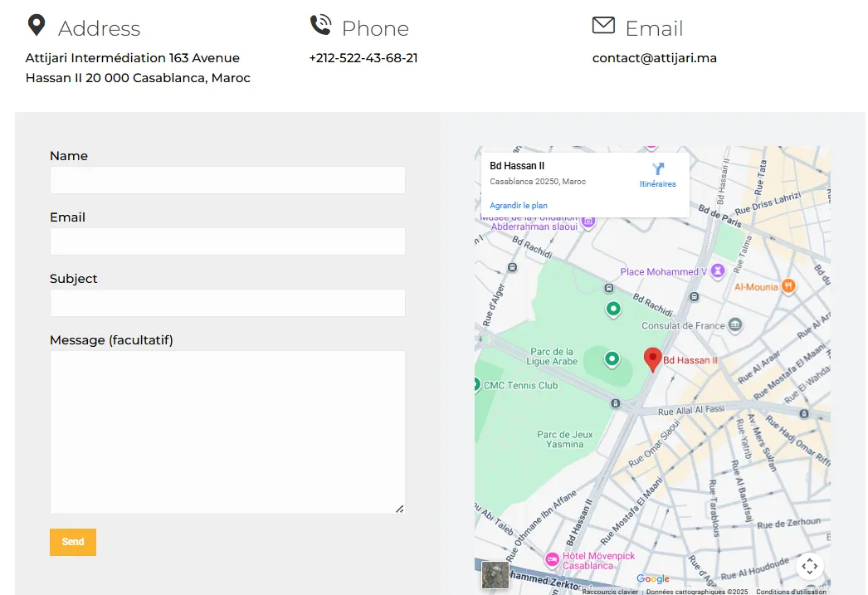Switch to satellite view thumbnail

pyautogui.click(x=495, y=575)
